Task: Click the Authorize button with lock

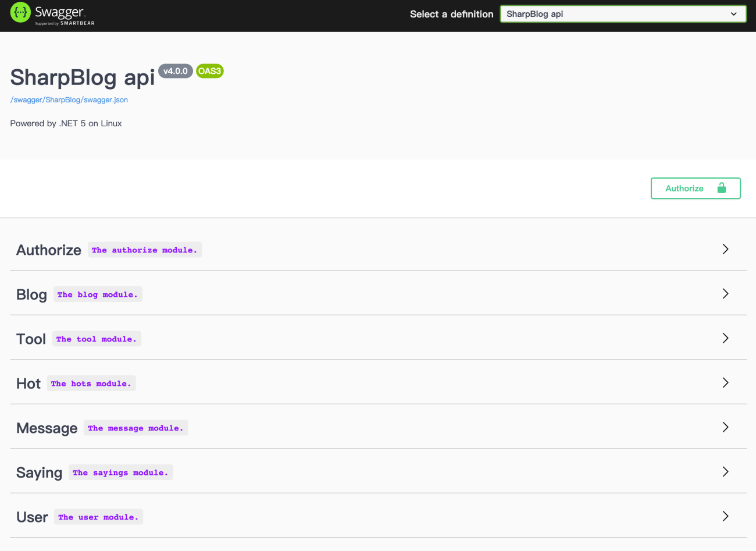Action: point(696,189)
